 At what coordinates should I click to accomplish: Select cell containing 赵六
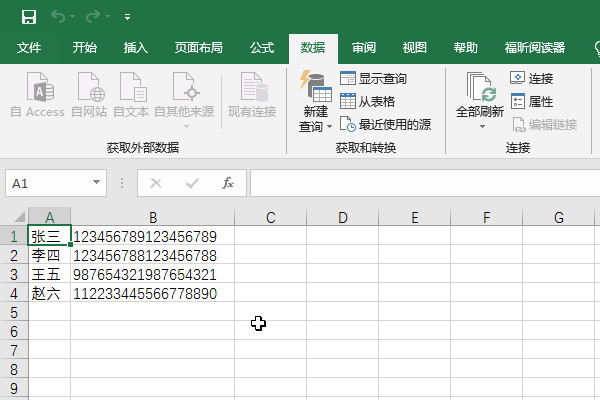tap(49, 293)
